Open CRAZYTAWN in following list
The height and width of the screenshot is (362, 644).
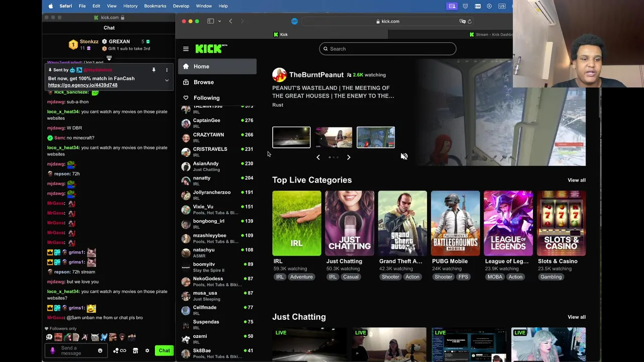point(217,137)
